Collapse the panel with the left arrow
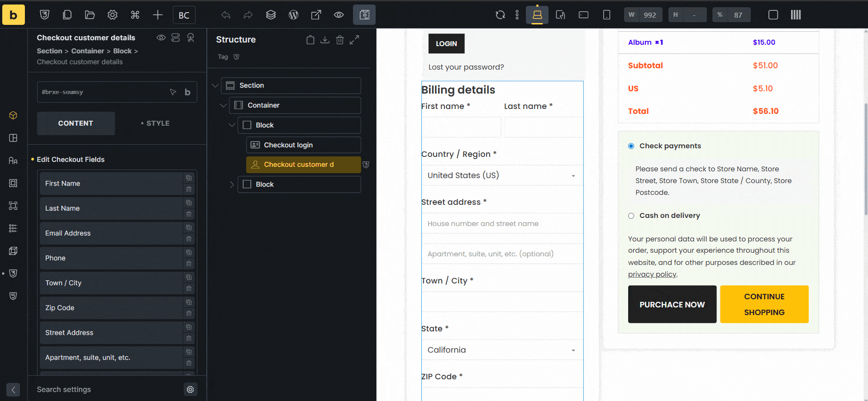The image size is (868, 401). coord(13,390)
